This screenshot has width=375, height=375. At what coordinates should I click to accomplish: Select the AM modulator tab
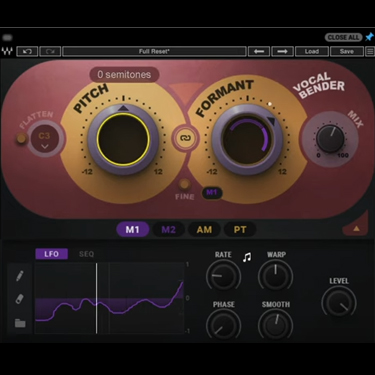point(204,230)
